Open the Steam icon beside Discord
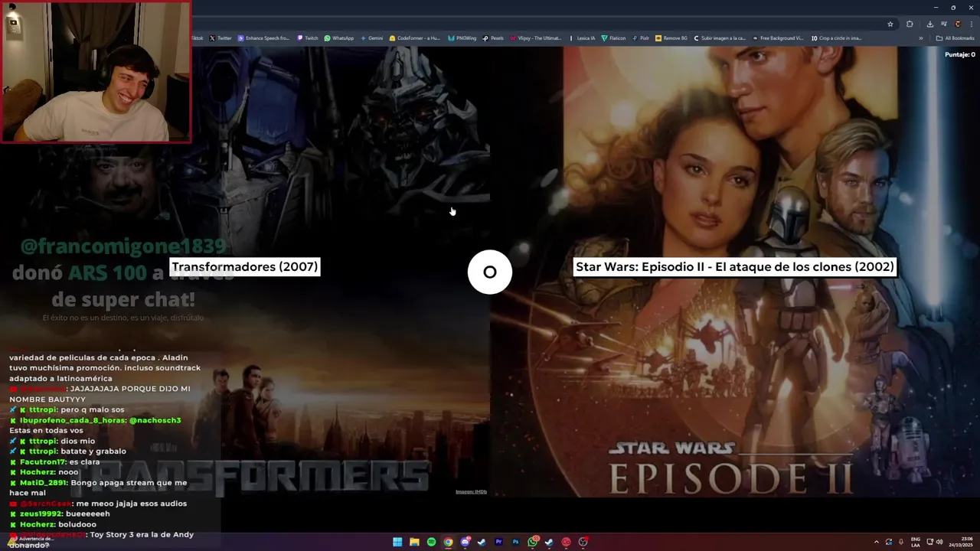The height and width of the screenshot is (551, 980). [482, 542]
